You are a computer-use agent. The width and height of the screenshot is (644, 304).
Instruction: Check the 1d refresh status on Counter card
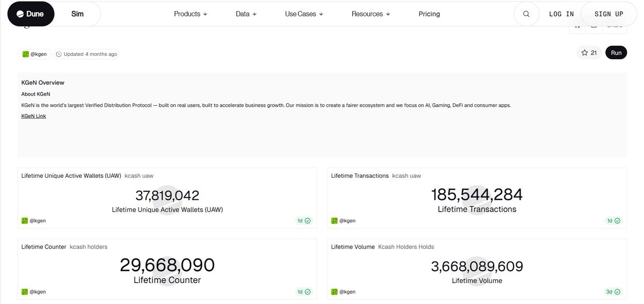[304, 292]
